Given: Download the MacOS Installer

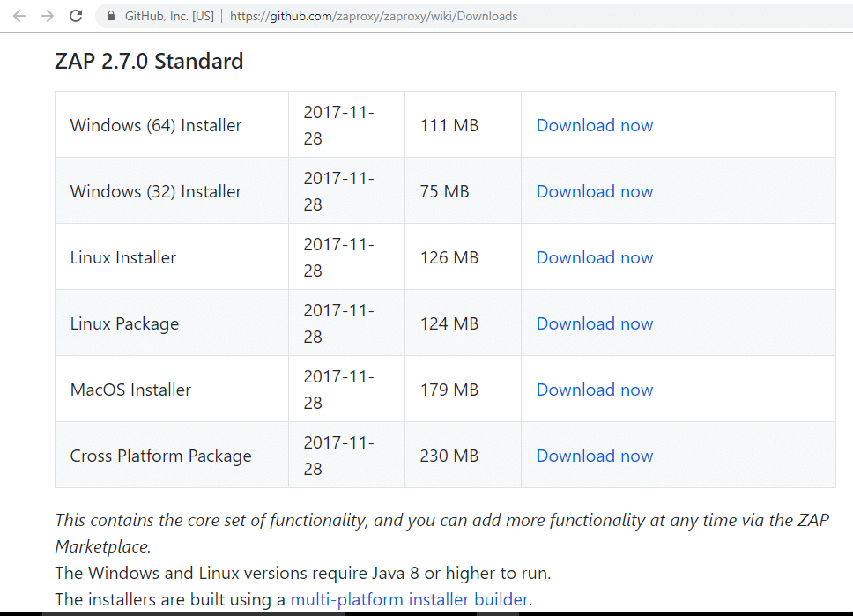Looking at the screenshot, I should click(x=594, y=390).
